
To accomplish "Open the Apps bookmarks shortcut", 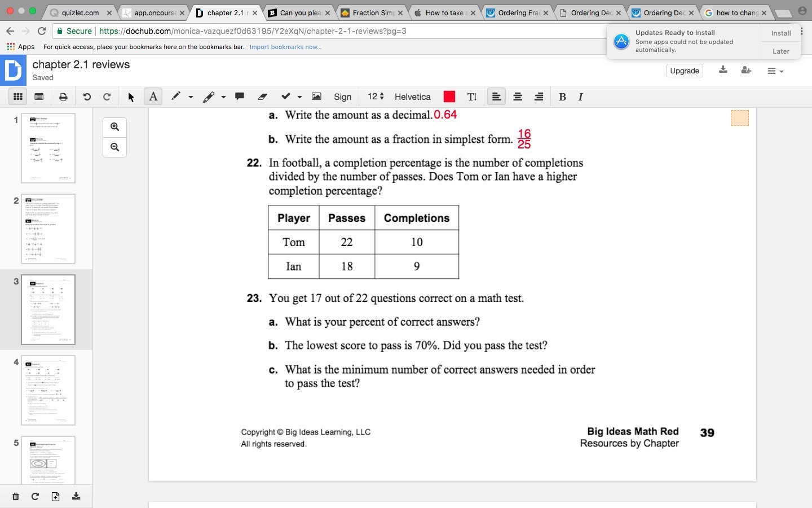I will (21, 47).
